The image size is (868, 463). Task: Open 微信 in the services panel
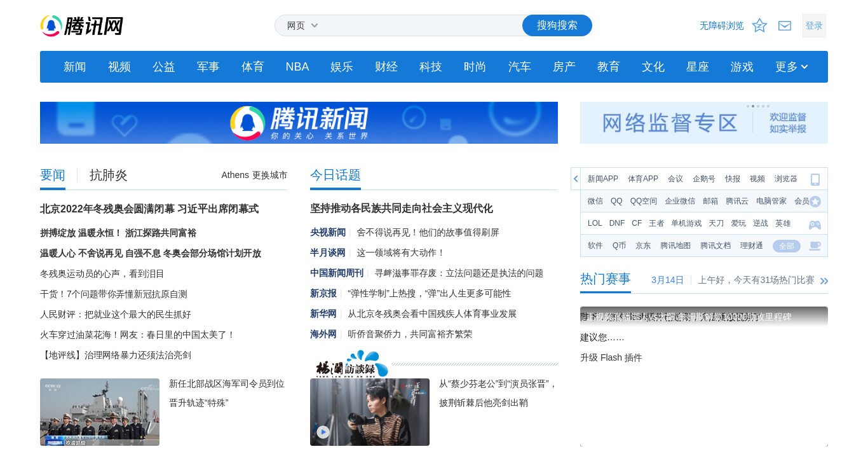pyautogui.click(x=595, y=201)
